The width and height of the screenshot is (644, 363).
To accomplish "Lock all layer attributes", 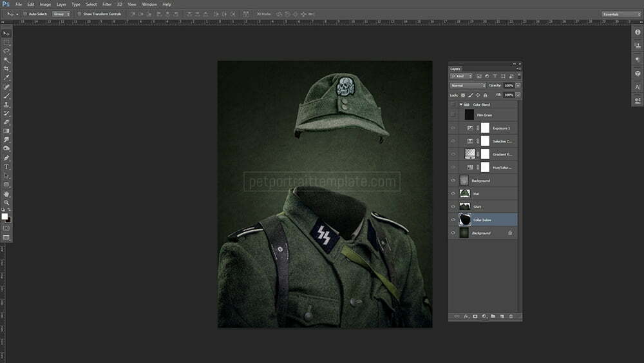I will coord(485,95).
